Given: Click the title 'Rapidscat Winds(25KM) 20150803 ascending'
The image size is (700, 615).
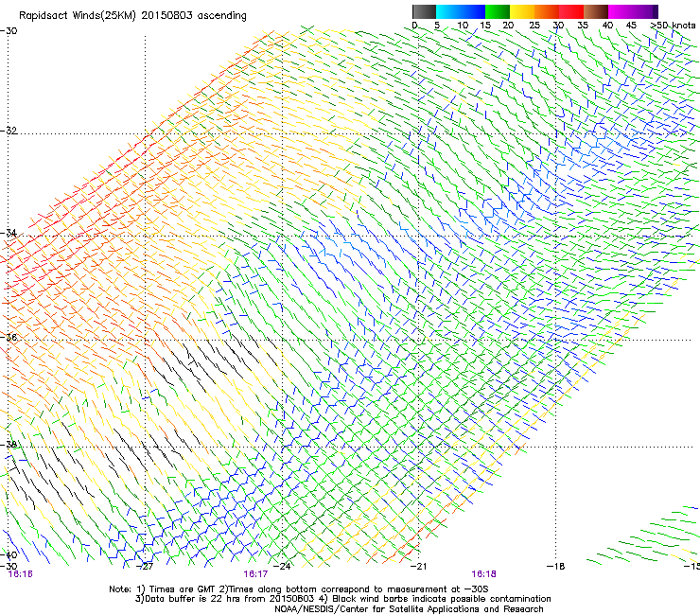Looking at the screenshot, I should (x=132, y=16).
